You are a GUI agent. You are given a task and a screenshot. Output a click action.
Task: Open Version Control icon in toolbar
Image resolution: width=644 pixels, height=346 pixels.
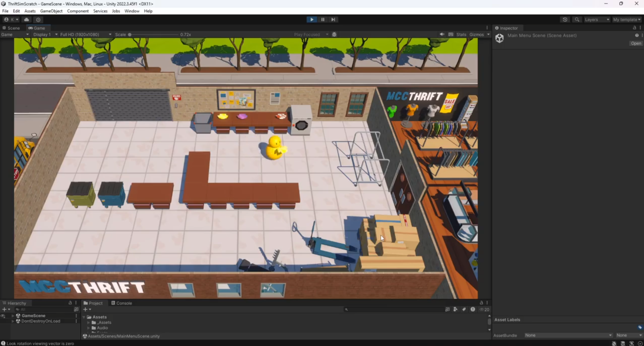pyautogui.click(x=38, y=20)
